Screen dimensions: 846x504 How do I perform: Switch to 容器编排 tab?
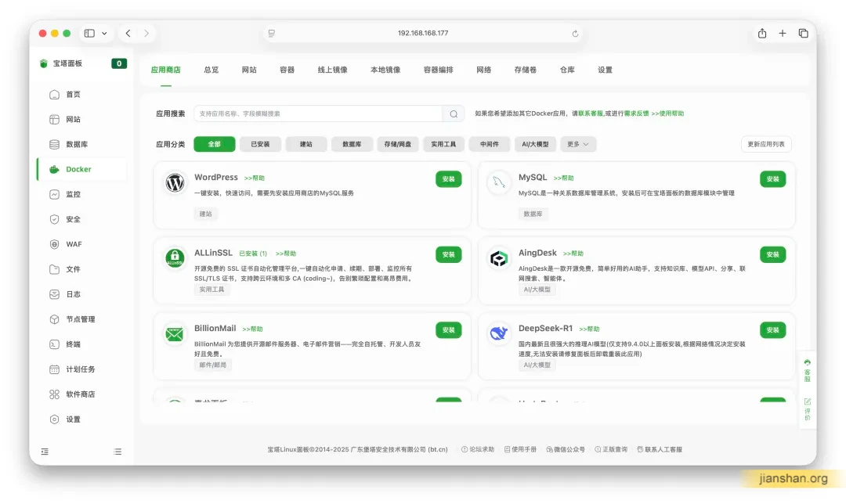click(x=438, y=70)
